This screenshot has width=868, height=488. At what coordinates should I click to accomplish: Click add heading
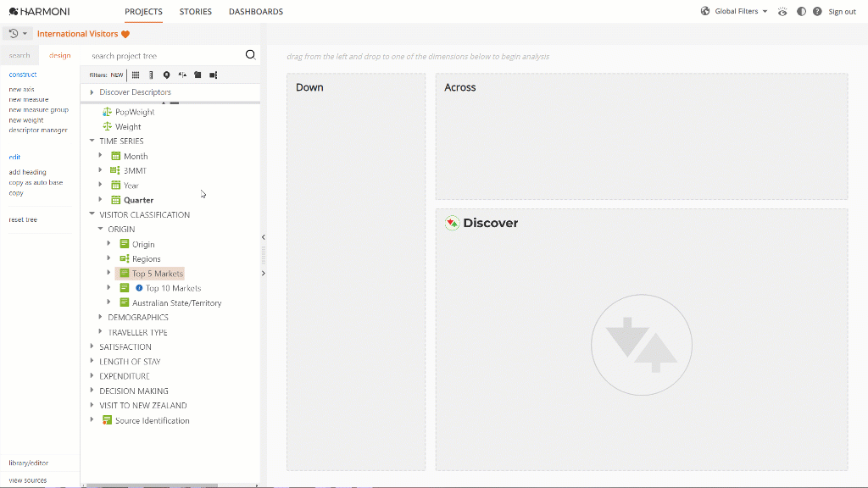coord(28,172)
